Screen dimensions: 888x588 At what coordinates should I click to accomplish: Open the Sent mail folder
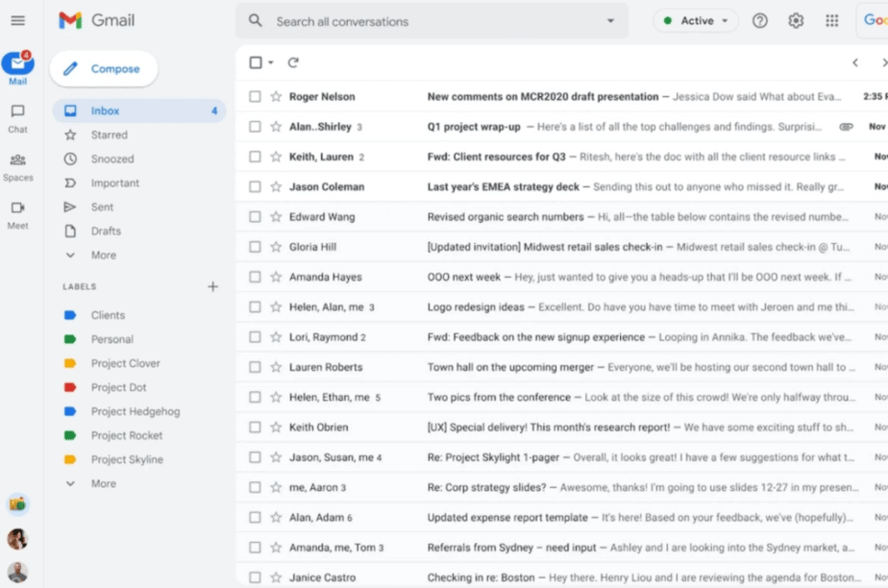102,207
